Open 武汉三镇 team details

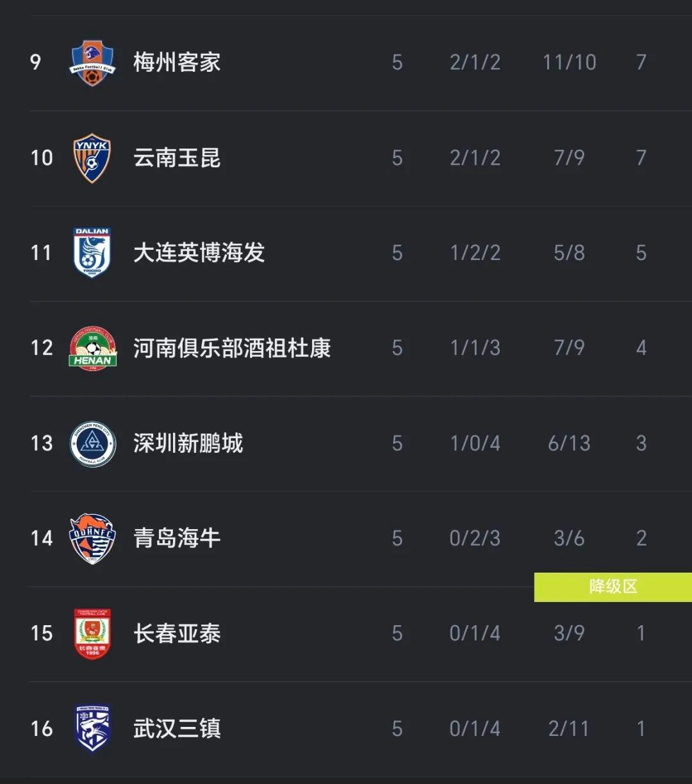[177, 728]
